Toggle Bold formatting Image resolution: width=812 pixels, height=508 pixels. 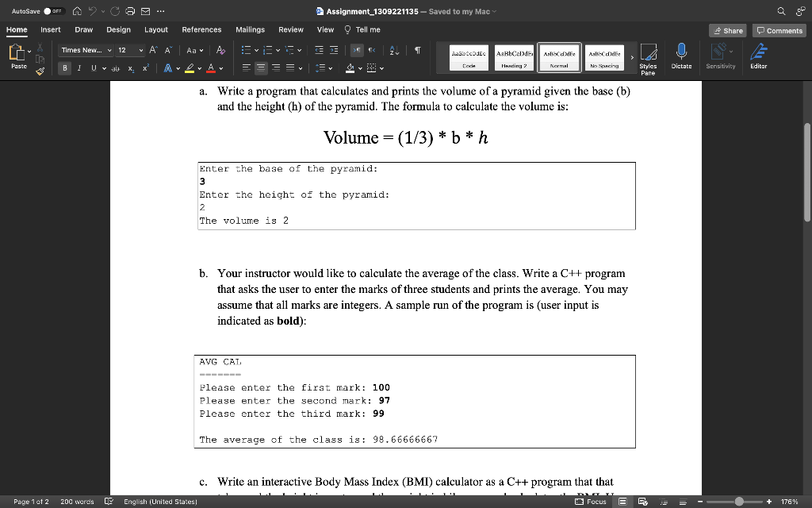65,68
